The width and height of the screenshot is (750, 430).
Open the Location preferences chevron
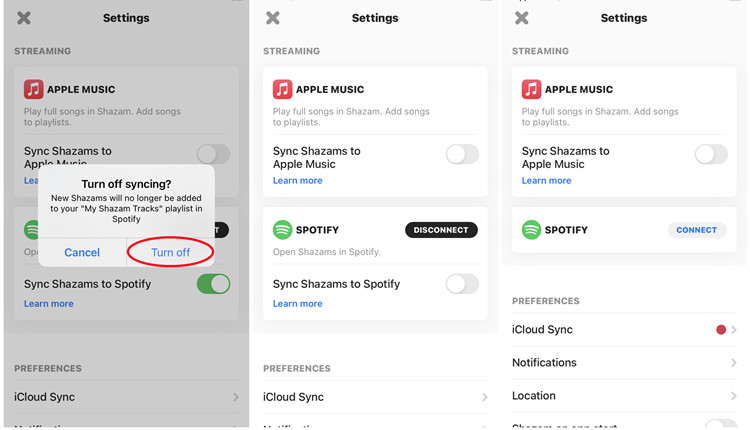[x=733, y=396]
